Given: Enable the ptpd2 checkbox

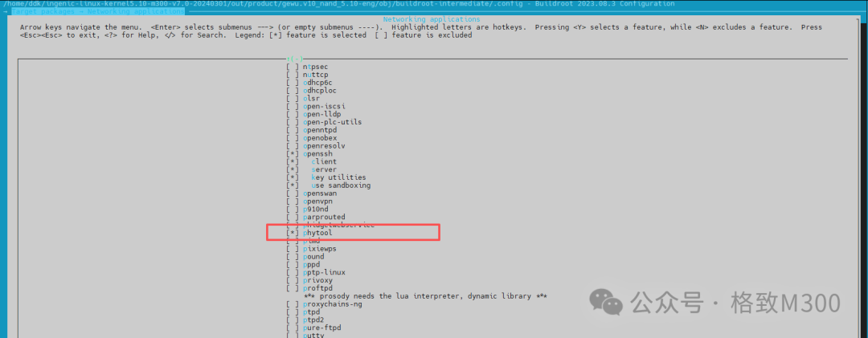Looking at the screenshot, I should point(293,320).
